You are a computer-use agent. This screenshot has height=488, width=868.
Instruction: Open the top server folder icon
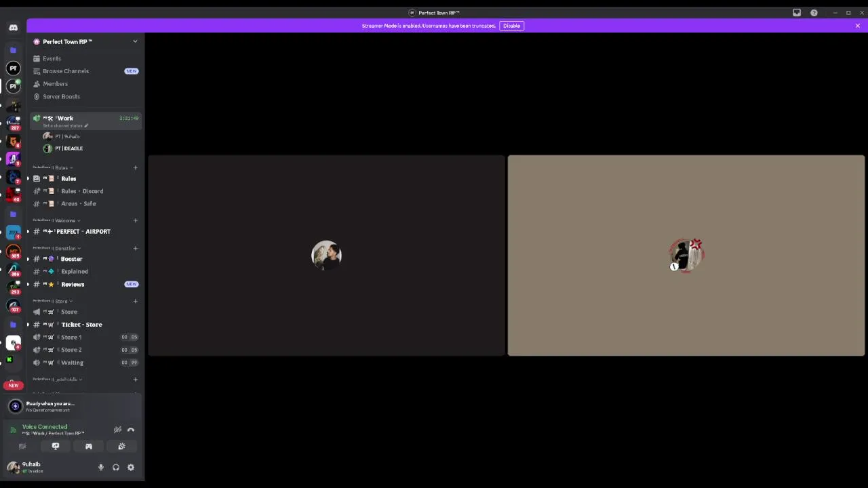click(13, 50)
